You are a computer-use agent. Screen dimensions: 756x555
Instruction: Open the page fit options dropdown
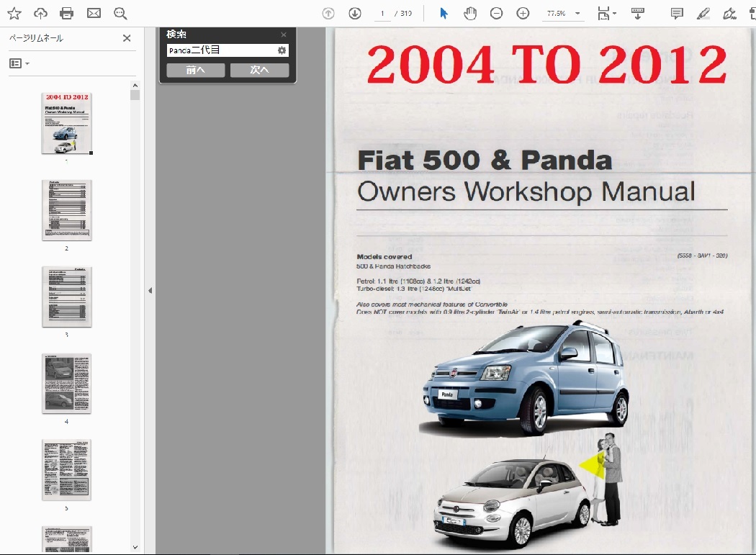point(607,14)
